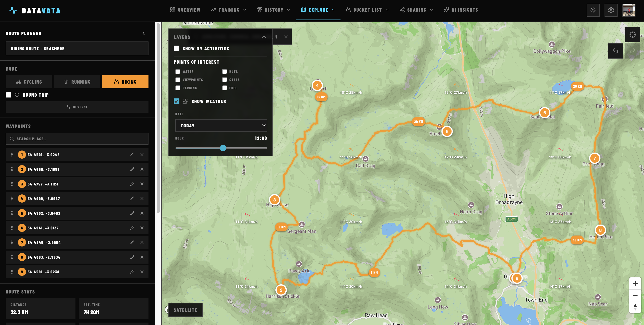Collapse the Layers panel chevron
The width and height of the screenshot is (644, 325).
264,37
